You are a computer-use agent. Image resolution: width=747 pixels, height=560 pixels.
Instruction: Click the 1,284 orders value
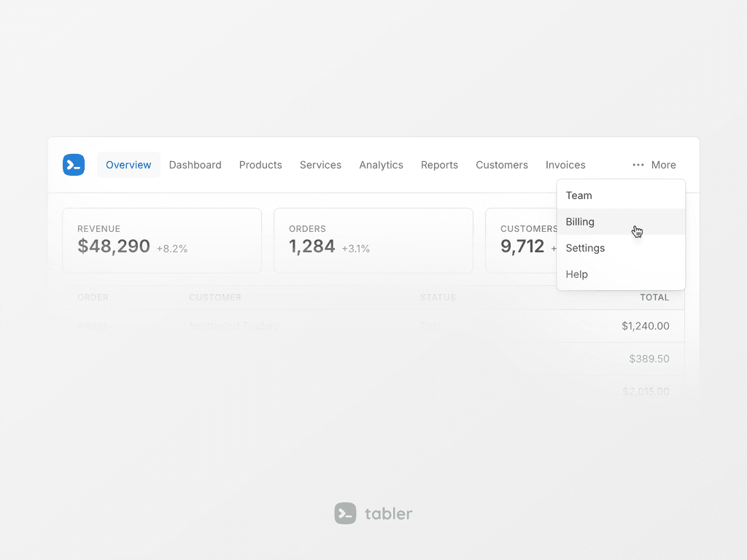(312, 246)
